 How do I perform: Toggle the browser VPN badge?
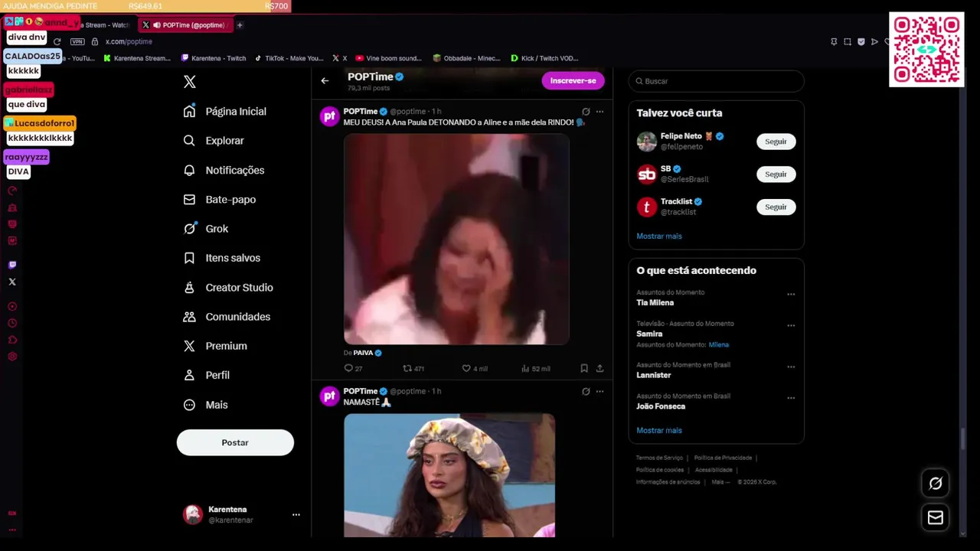point(77,41)
